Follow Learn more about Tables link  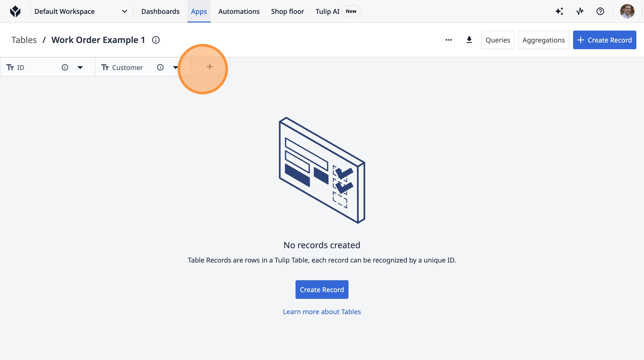pos(322,312)
